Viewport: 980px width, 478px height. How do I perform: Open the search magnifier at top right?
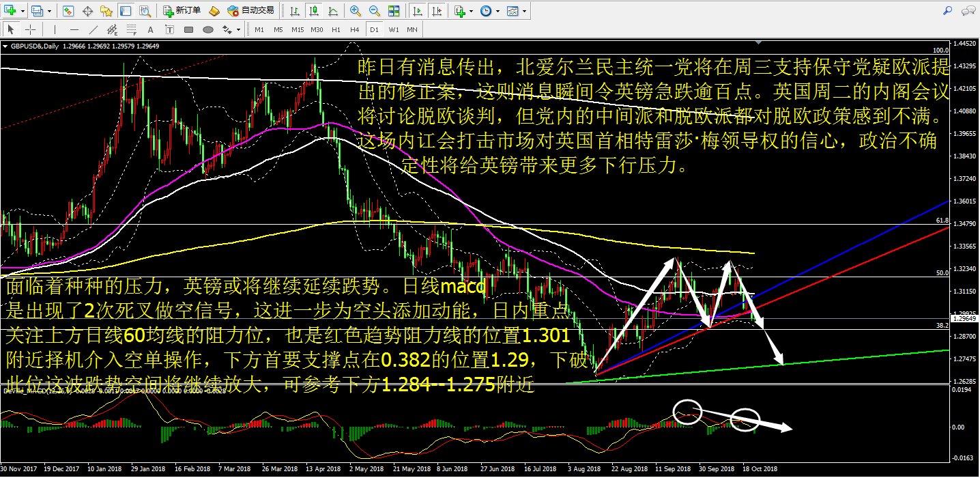pos(948,11)
